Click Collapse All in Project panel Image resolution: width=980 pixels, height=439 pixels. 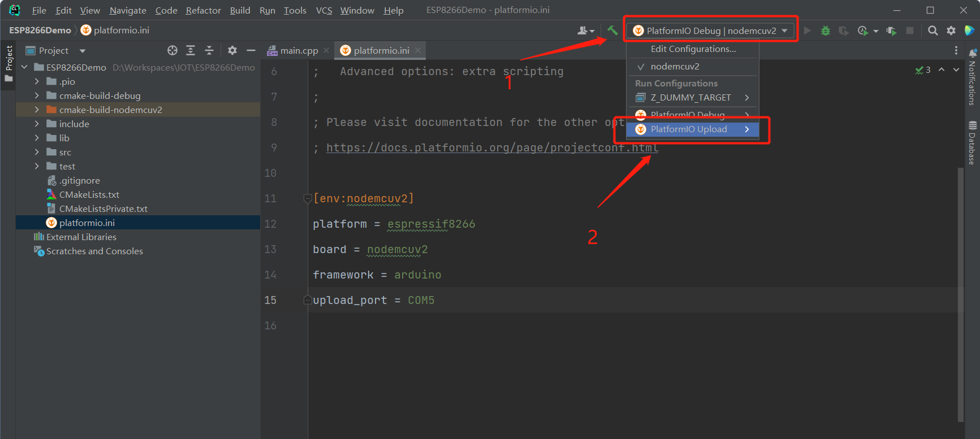point(209,50)
